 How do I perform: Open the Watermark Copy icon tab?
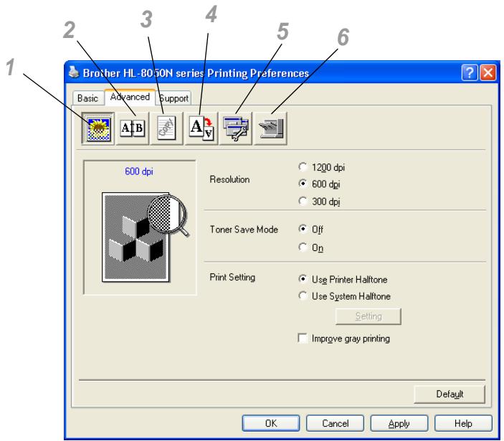tap(166, 128)
